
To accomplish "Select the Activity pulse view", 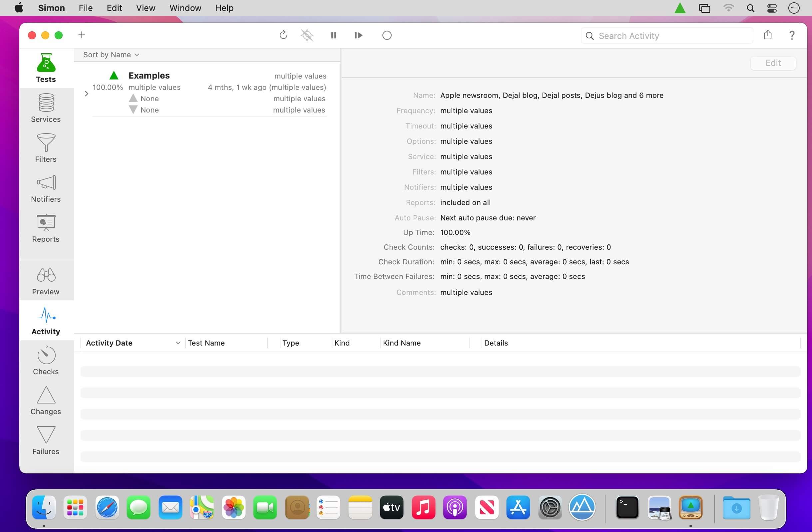I will tap(46, 321).
